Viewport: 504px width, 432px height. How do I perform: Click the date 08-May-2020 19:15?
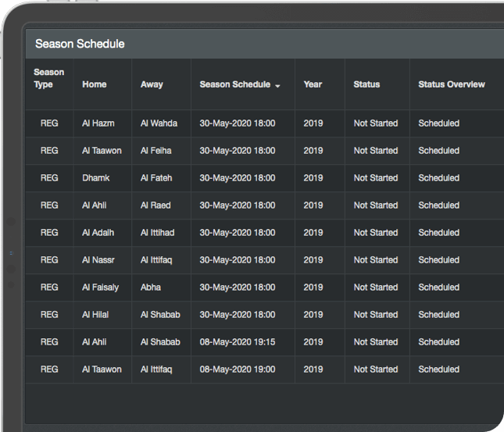(238, 341)
